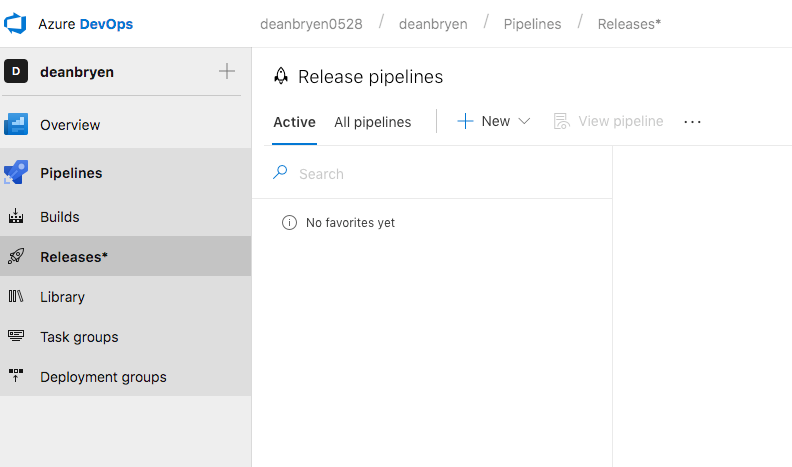Screen dimensions: 792x467
Task: Click the plus icon beside deanbryen project
Action: click(x=227, y=71)
